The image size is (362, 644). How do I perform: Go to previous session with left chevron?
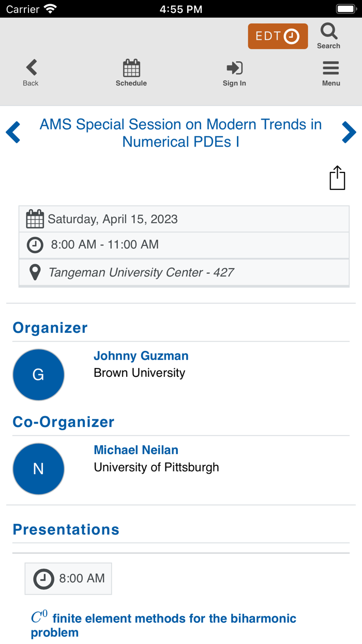click(13, 133)
